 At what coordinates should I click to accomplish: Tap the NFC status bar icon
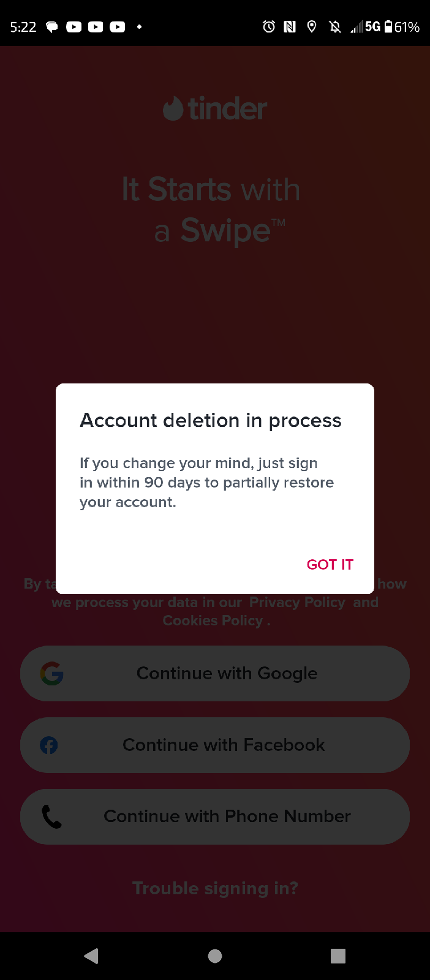290,26
